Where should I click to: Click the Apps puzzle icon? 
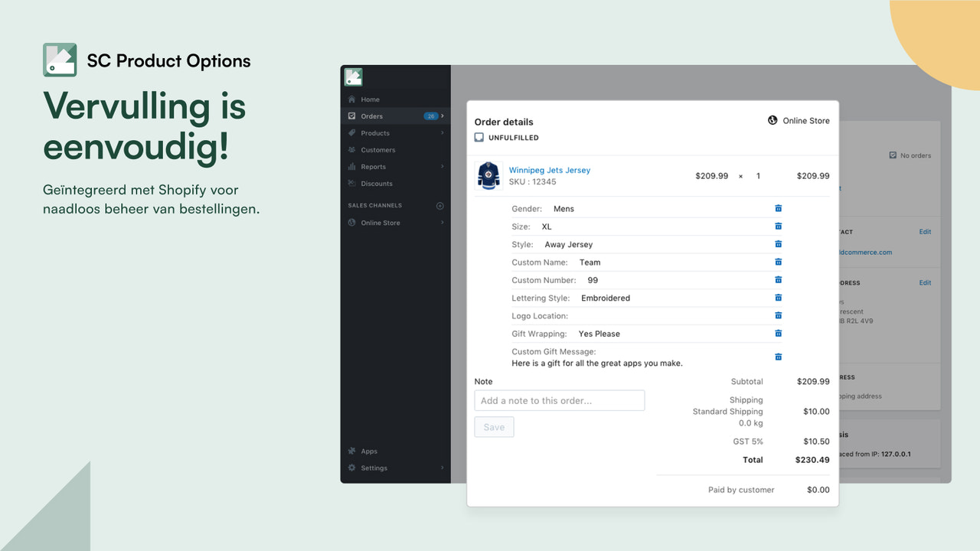(352, 452)
